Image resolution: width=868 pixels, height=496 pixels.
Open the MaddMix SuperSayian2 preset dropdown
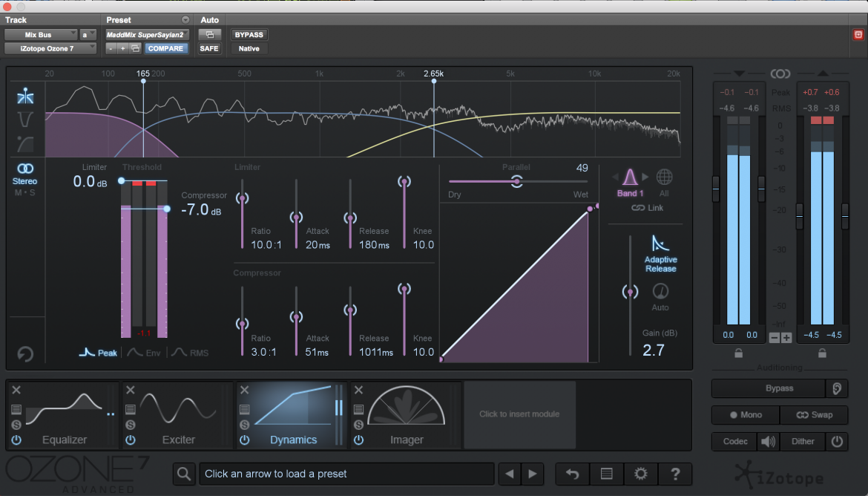[147, 34]
